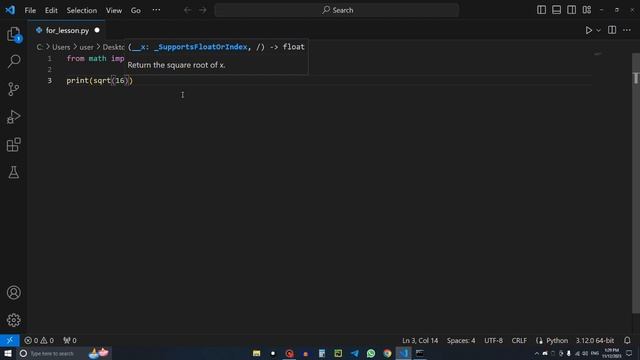640x360 pixels.
Task: Change file encoding UTF-8
Action: point(493,340)
